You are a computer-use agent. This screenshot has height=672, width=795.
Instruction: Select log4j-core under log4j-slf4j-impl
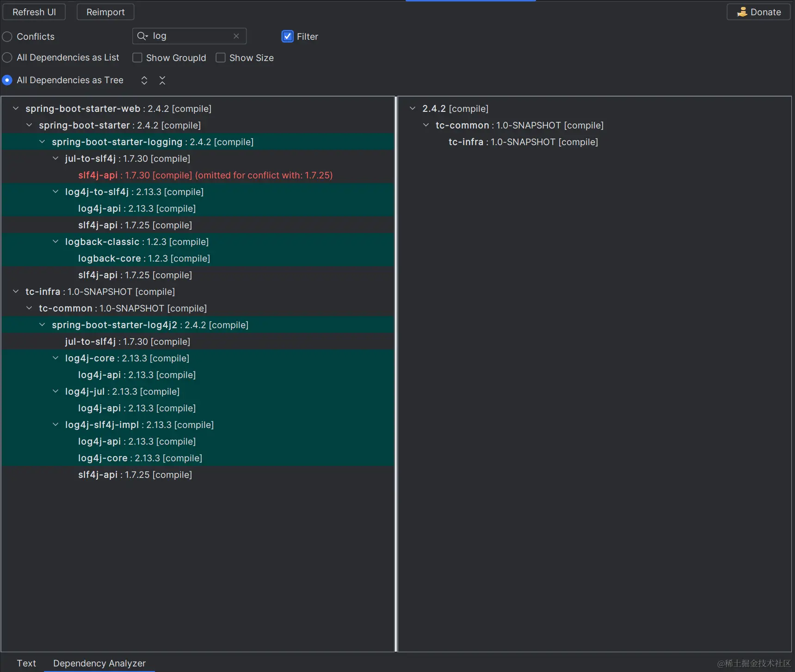click(198, 458)
